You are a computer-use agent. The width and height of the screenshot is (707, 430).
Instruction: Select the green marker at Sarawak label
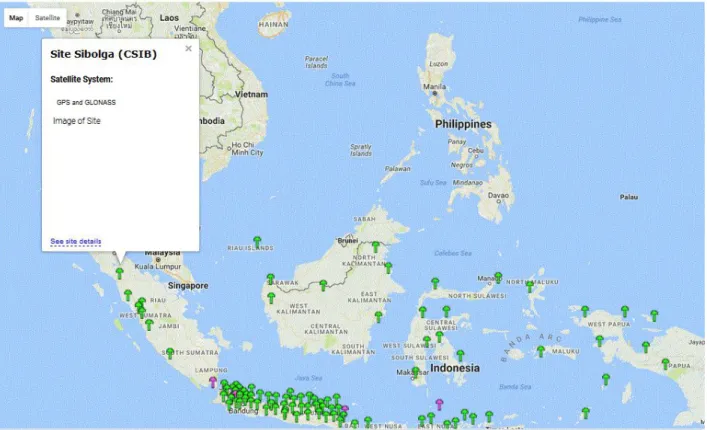click(271, 279)
